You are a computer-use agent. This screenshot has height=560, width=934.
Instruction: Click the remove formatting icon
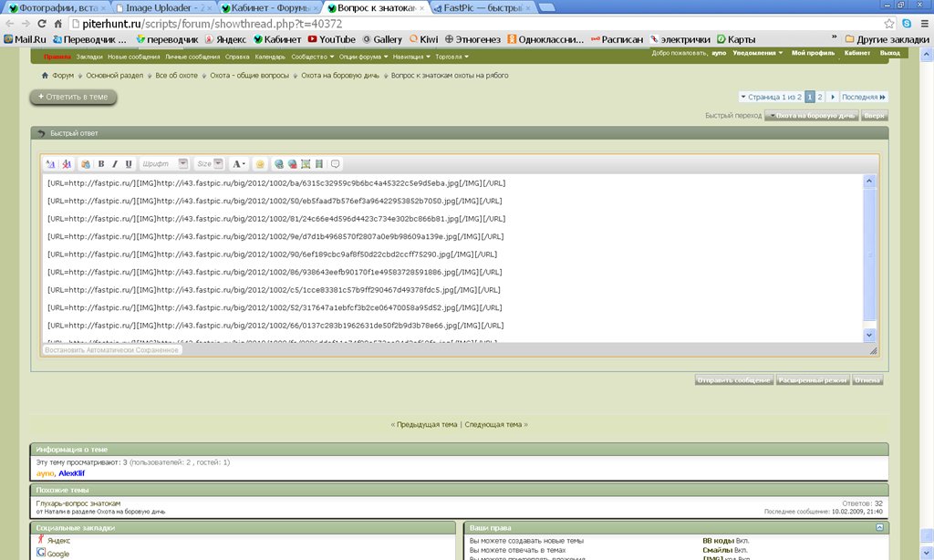pos(67,164)
